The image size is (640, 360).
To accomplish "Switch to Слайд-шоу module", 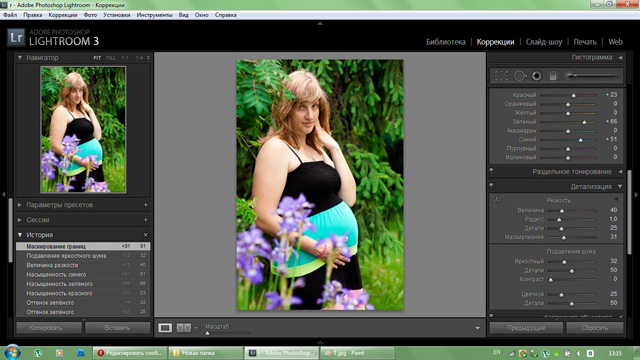I will [x=544, y=42].
